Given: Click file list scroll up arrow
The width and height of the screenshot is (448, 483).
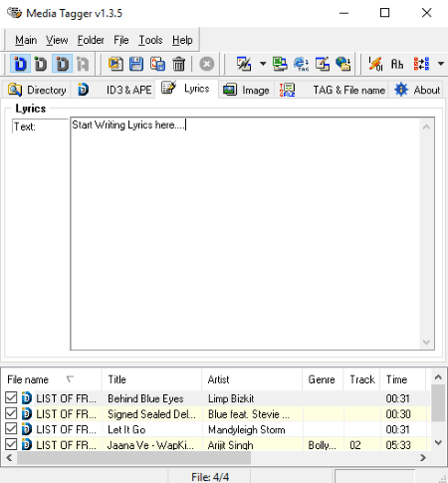Looking at the screenshot, I should click(x=438, y=377).
